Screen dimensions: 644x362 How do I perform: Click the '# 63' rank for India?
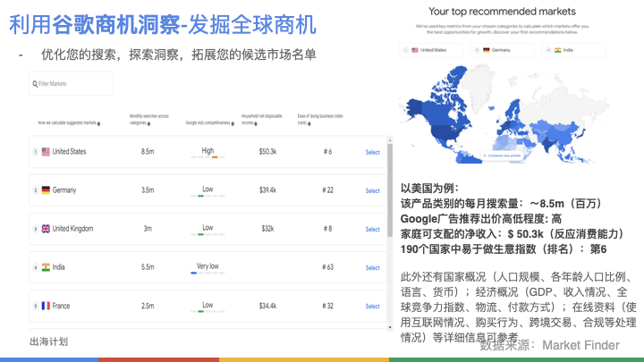[x=327, y=267]
